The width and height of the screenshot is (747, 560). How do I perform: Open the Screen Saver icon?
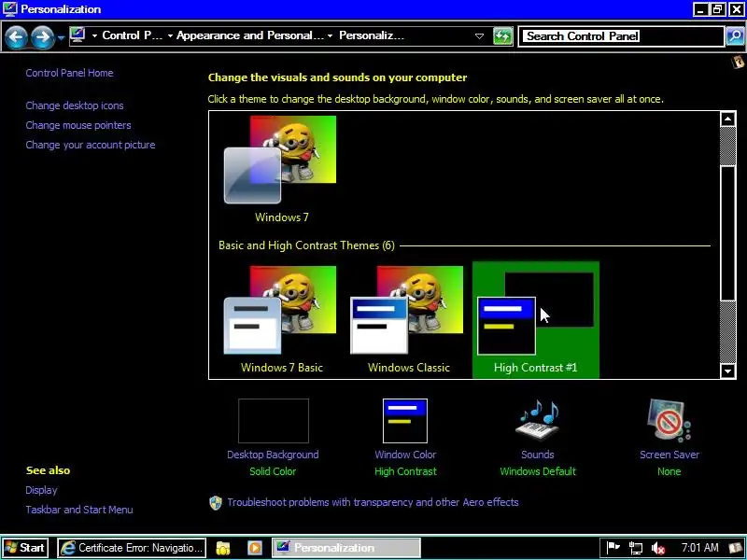(669, 420)
